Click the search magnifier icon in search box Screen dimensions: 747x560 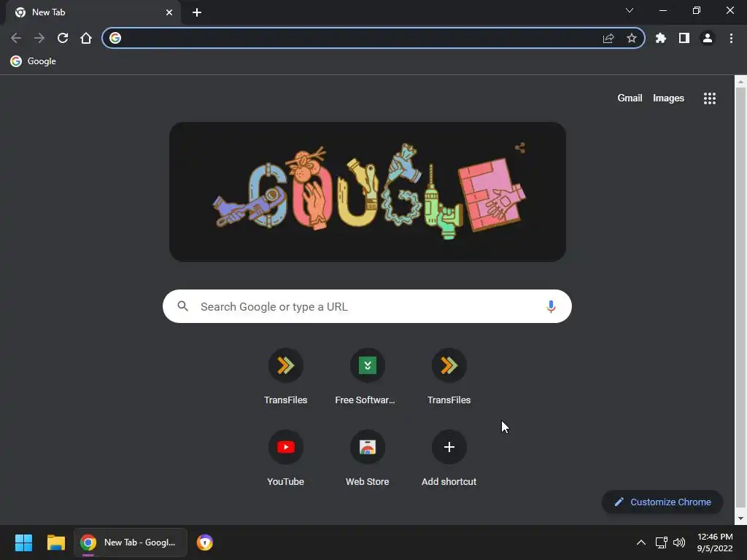click(x=183, y=306)
